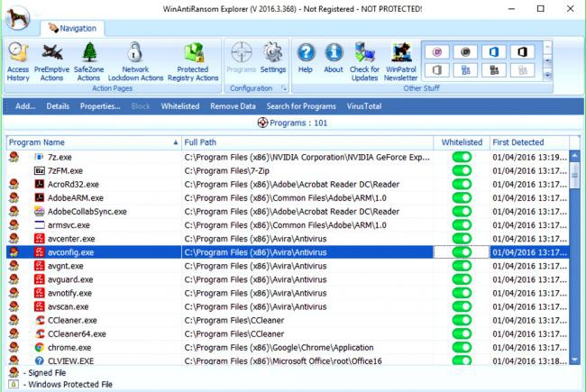Open Properties... in the command bar
Viewport: 586px width, 392px height.
click(x=100, y=106)
